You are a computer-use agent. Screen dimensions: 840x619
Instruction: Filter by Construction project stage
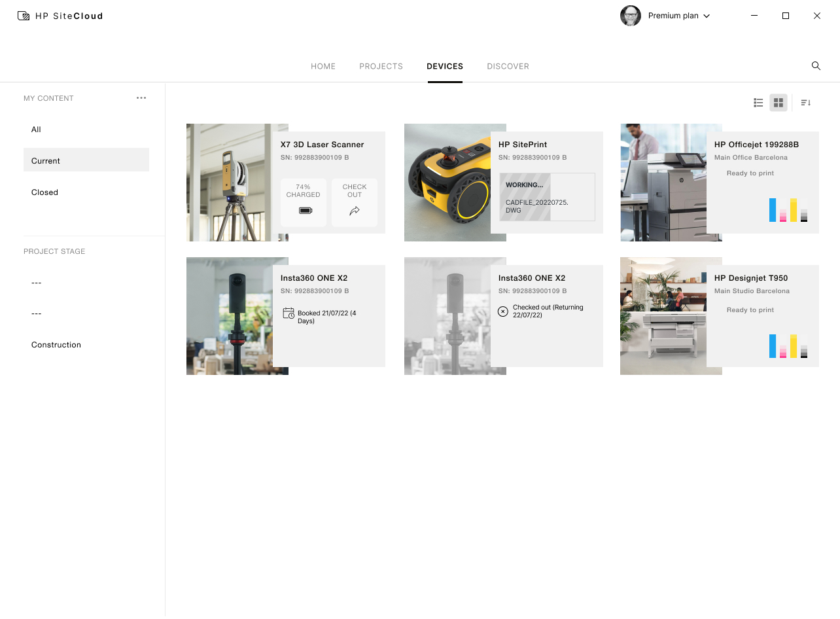click(56, 345)
